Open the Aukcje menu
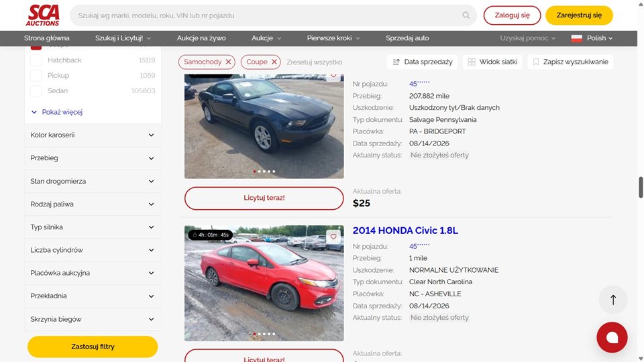The height and width of the screenshot is (362, 644). point(266,38)
